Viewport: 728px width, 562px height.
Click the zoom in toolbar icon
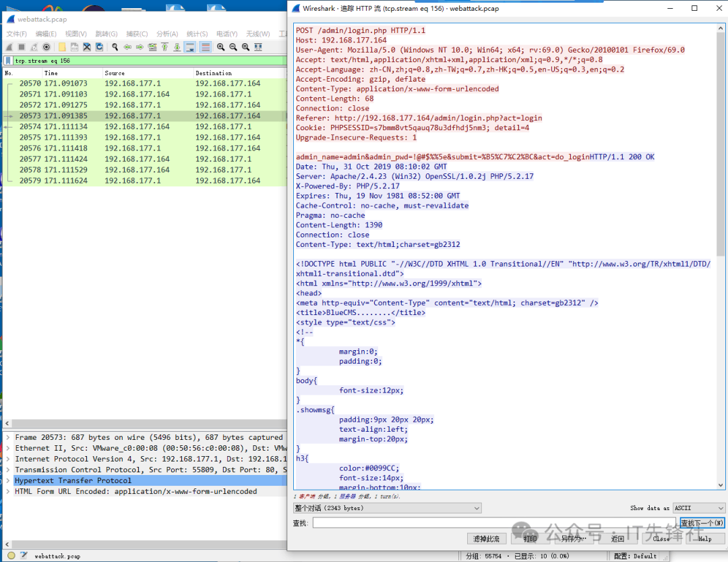(x=220, y=47)
